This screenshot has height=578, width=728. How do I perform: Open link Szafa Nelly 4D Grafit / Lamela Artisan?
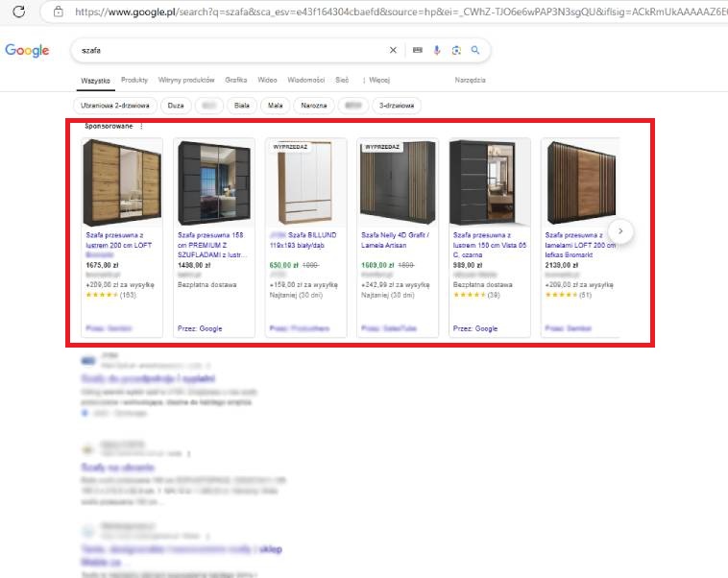click(x=395, y=240)
